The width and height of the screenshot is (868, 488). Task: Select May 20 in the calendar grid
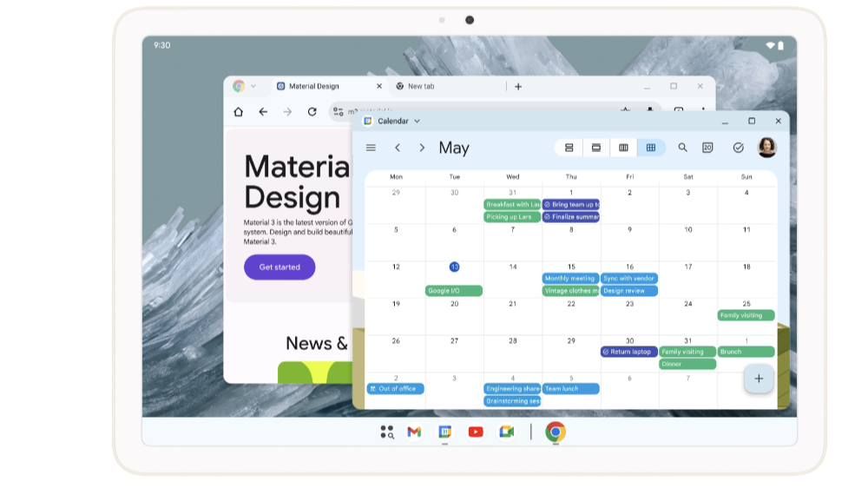tap(454, 304)
